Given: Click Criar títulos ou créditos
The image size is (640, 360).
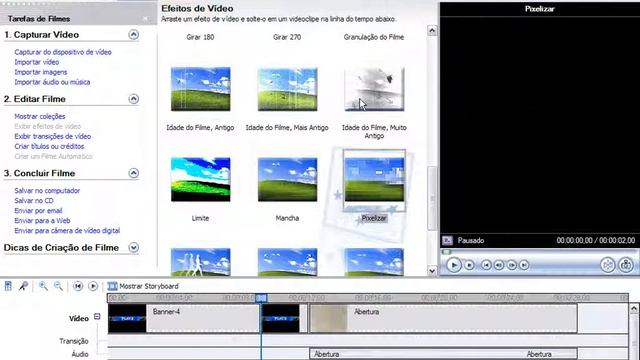Looking at the screenshot, I should coord(49,146).
